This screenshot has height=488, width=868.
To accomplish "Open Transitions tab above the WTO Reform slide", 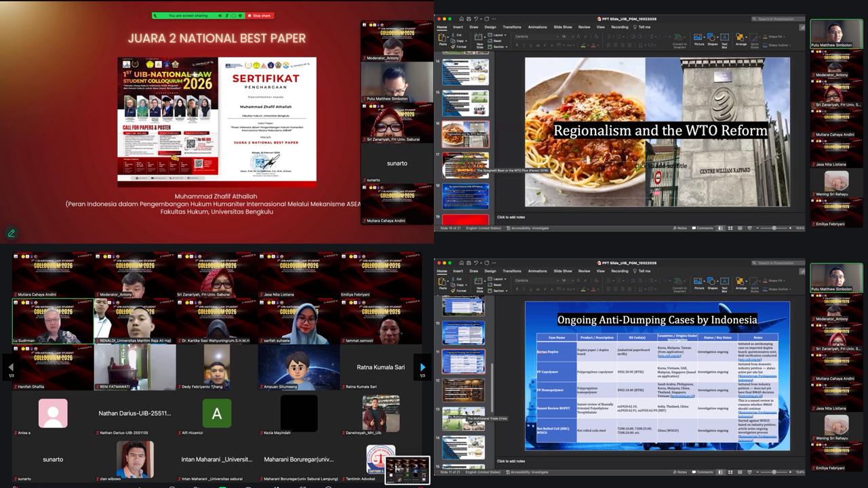I will click(x=512, y=27).
